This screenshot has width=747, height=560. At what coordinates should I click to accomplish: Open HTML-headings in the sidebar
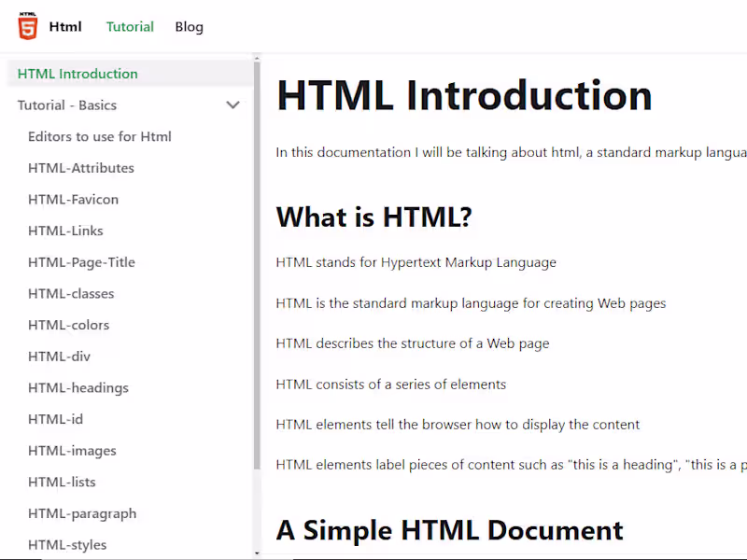pos(78,387)
